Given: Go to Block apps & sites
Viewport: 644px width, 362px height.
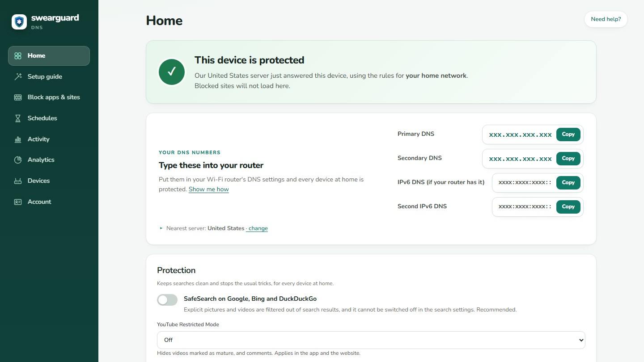Looking at the screenshot, I should pyautogui.click(x=49, y=97).
